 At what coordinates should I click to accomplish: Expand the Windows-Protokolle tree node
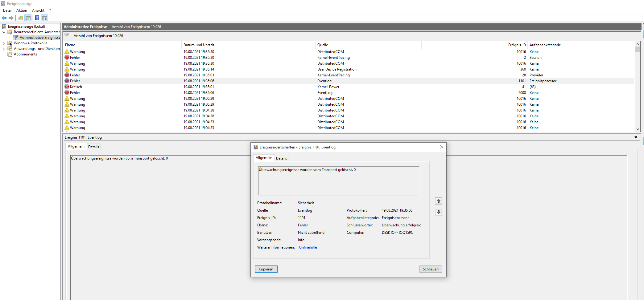click(x=4, y=43)
